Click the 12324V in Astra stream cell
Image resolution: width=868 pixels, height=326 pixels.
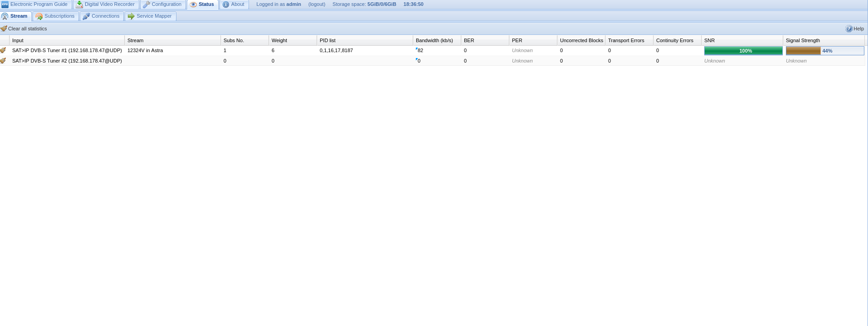tap(145, 50)
